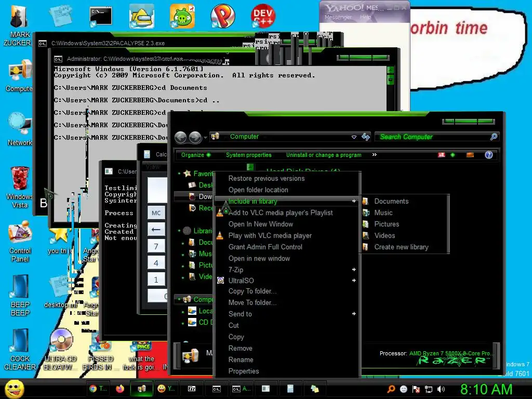Image resolution: width=532 pixels, height=399 pixels.
Task: Click the volume speaker tray icon
Action: coord(441,389)
